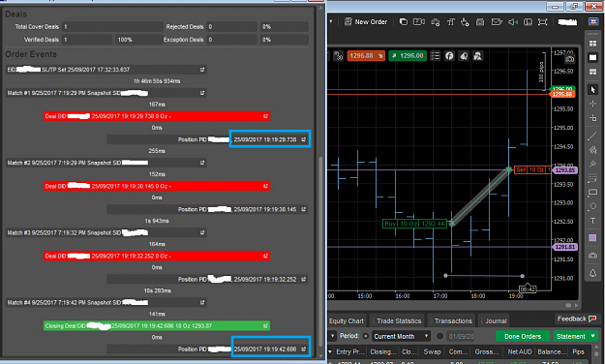The image size is (605, 364).
Task: Open the video help icon in toolbar
Action: 419,22
